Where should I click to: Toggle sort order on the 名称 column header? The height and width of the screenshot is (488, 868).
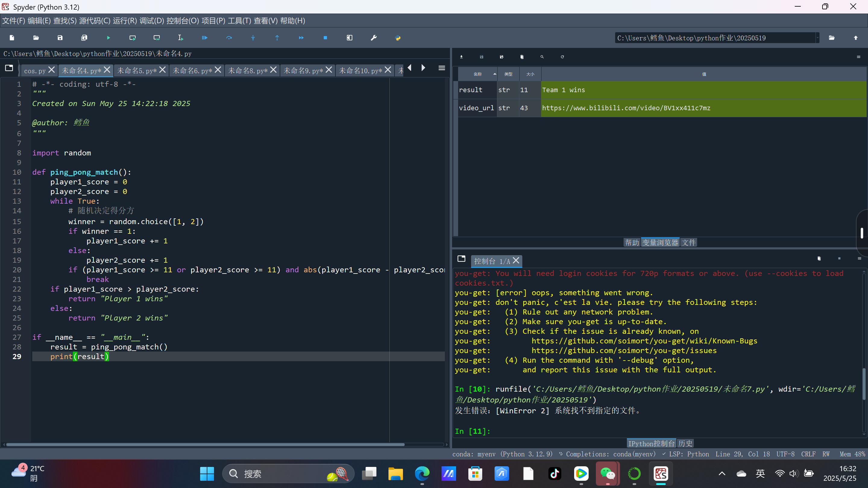coord(477,74)
